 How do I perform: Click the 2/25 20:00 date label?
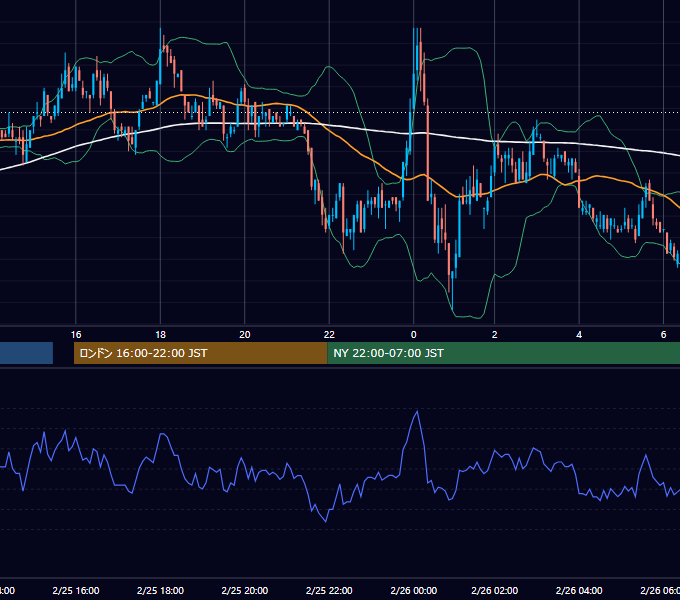[245, 590]
